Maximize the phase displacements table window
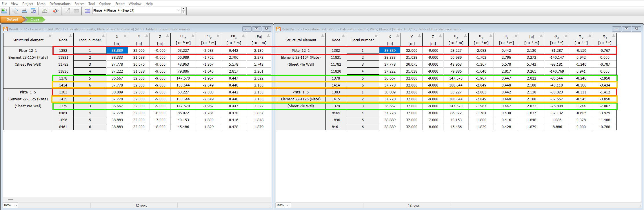The height and width of the screenshot is (210, 644). (256, 29)
